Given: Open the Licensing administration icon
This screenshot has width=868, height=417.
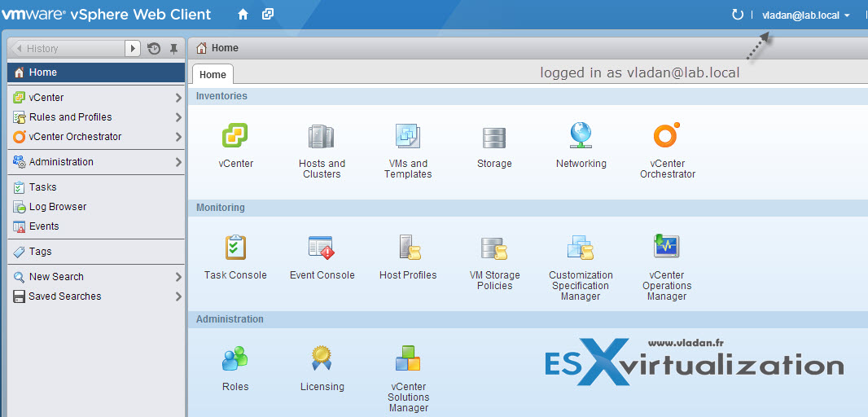Looking at the screenshot, I should click(x=322, y=358).
